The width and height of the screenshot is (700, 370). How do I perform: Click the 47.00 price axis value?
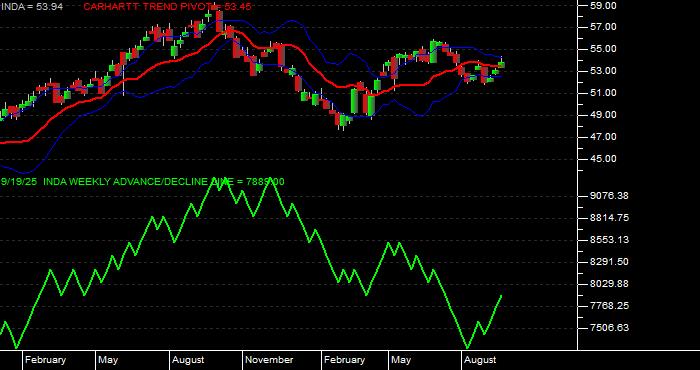tap(603, 137)
